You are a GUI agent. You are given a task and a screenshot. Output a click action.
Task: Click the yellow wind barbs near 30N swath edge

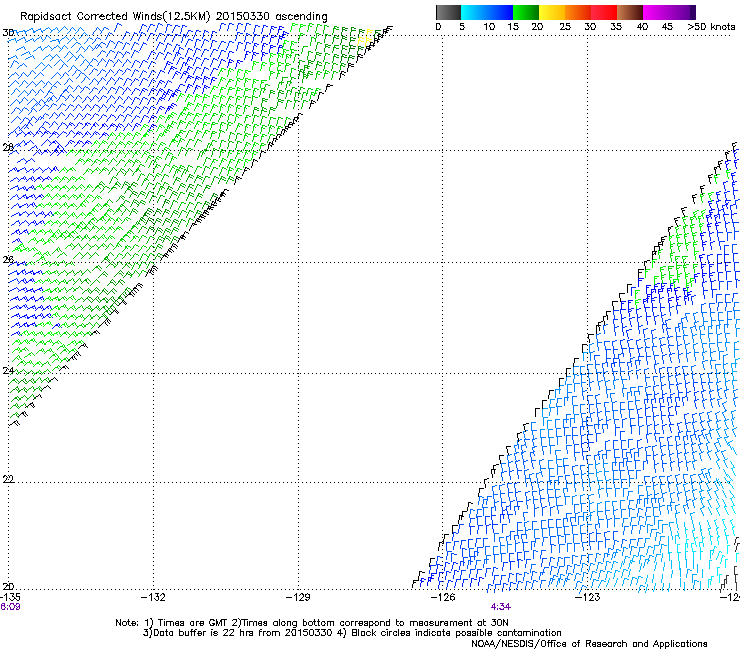(365, 38)
